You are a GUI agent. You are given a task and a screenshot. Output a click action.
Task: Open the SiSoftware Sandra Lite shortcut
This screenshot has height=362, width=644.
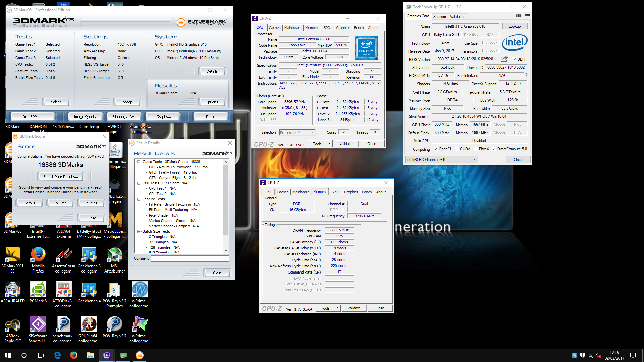(x=38, y=330)
